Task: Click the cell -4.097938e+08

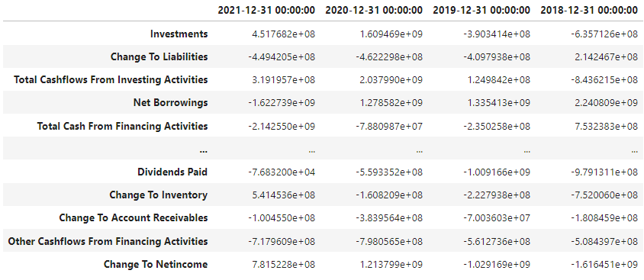Action: pos(497,56)
